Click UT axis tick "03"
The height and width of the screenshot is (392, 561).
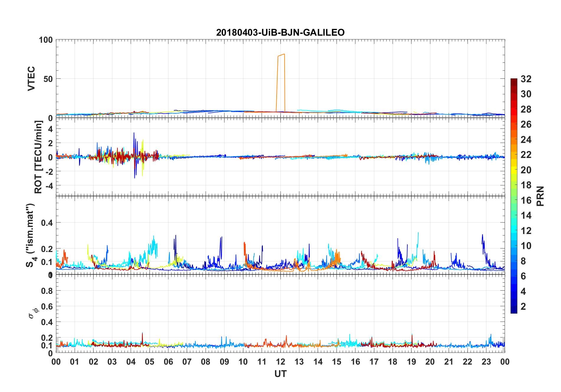click(x=112, y=362)
